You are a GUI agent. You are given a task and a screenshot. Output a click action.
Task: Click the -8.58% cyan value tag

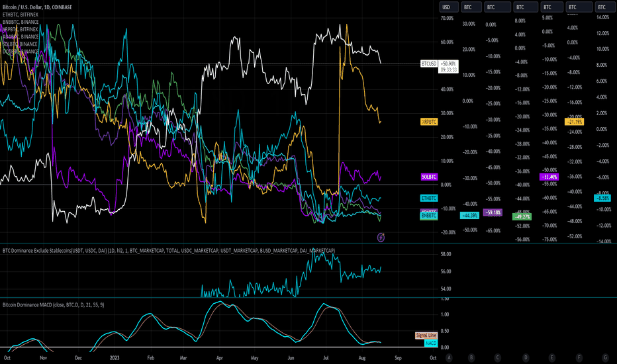point(602,199)
